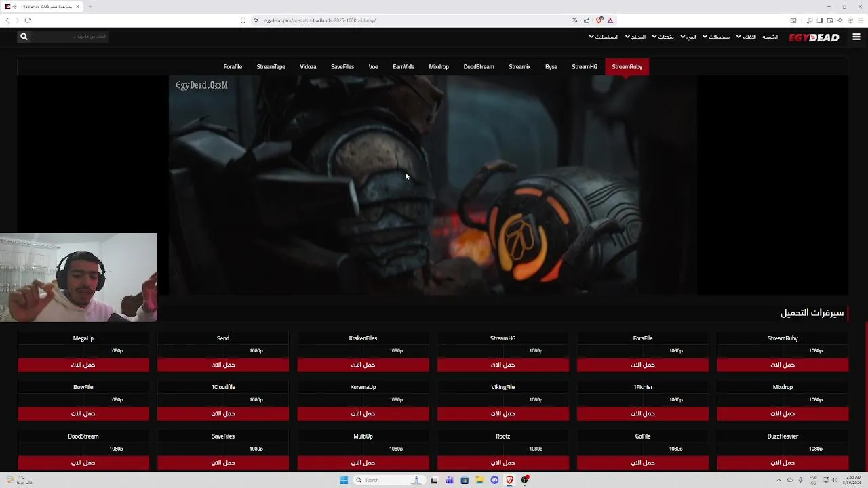The height and width of the screenshot is (488, 868).
Task: Click download button under Send
Action: click(223, 365)
